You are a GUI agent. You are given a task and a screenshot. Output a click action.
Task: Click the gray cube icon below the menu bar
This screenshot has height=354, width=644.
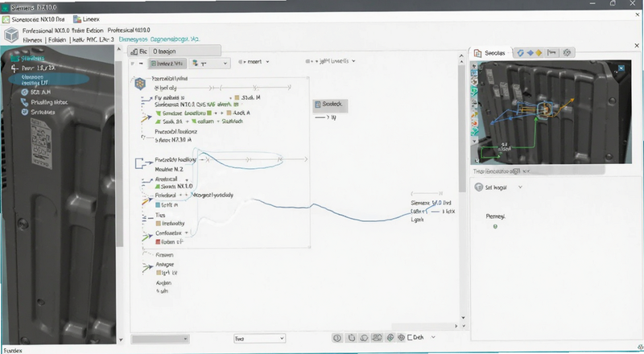(x=11, y=35)
